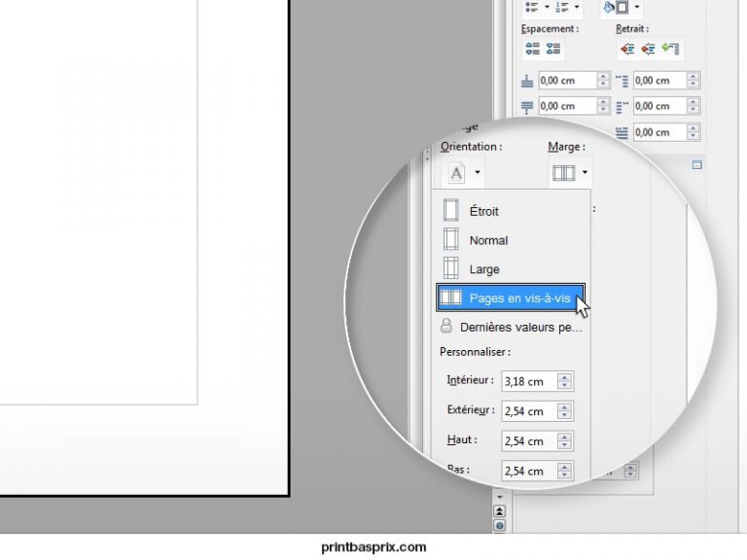Open the numbering style dropdown arrow

[x=577, y=7]
